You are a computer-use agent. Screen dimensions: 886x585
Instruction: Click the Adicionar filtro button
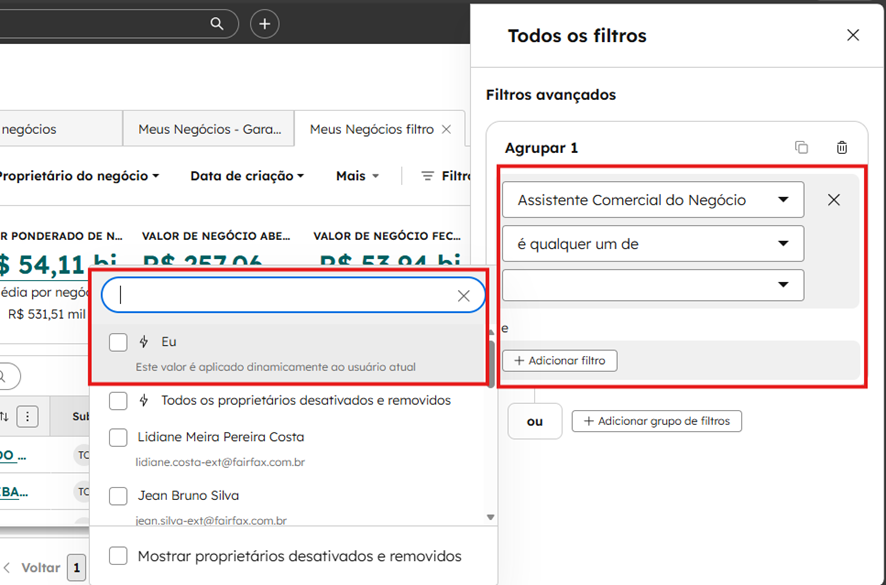(560, 360)
